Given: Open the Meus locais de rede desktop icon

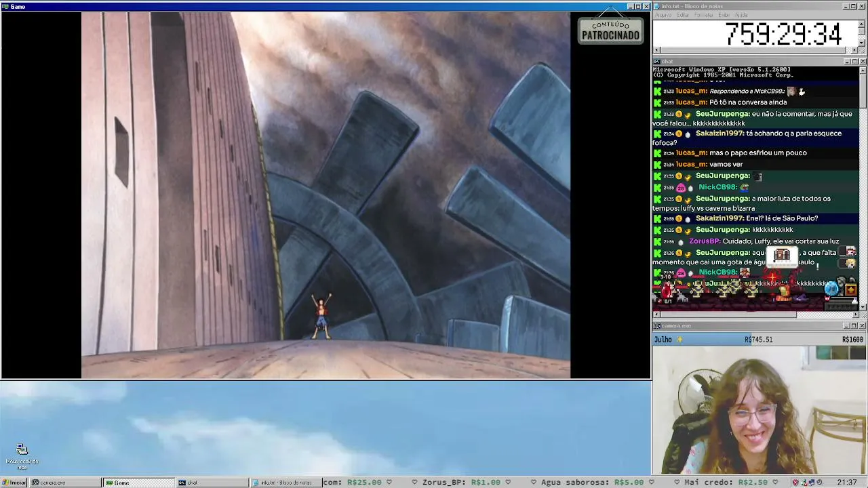Looking at the screenshot, I should (x=22, y=456).
